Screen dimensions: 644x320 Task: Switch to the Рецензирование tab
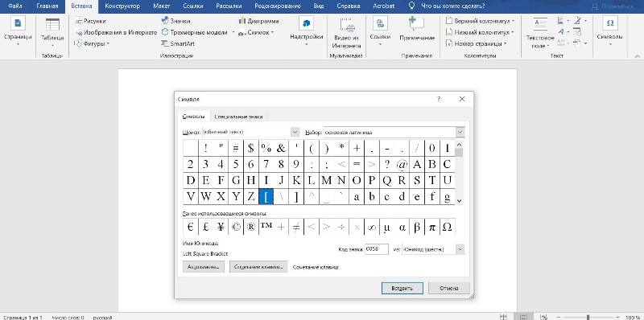278,6
